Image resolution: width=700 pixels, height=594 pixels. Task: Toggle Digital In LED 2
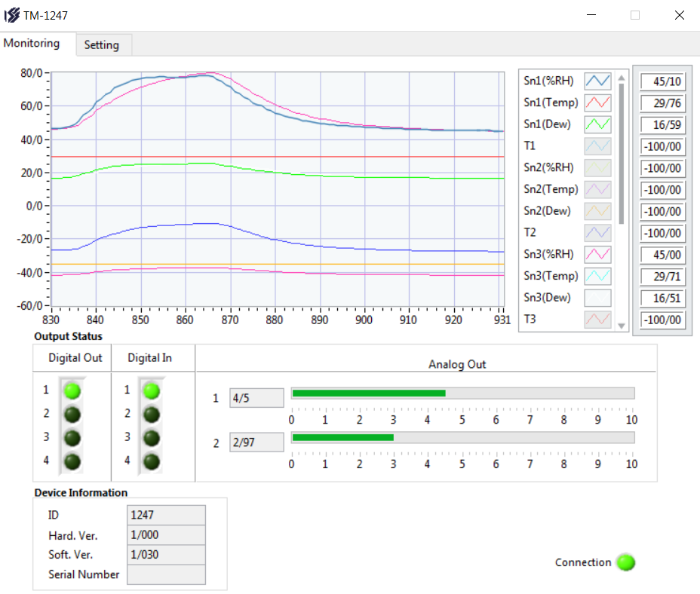point(152,414)
